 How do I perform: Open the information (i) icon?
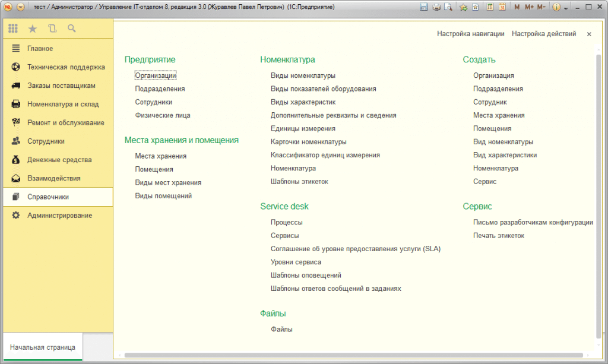coord(556,7)
